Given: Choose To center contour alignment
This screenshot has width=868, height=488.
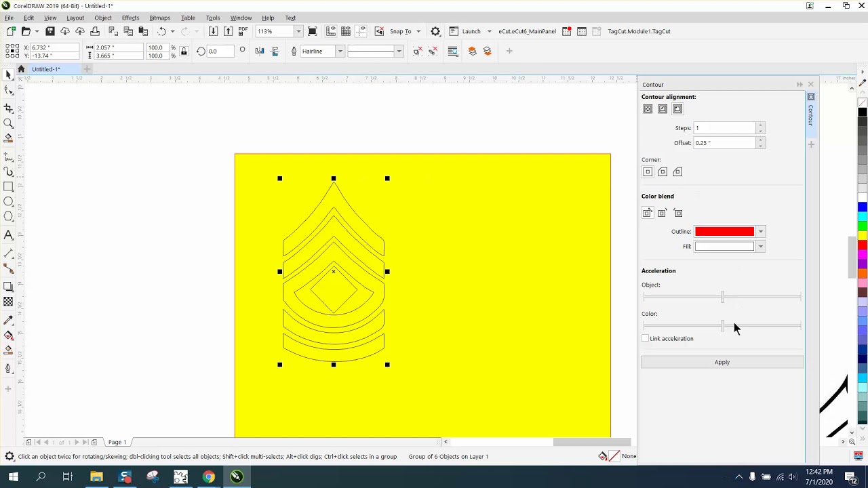Looking at the screenshot, I should [x=648, y=109].
